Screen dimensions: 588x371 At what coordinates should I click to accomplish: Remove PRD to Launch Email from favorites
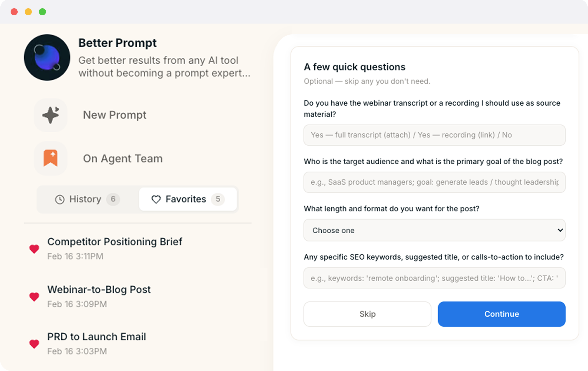coord(34,344)
